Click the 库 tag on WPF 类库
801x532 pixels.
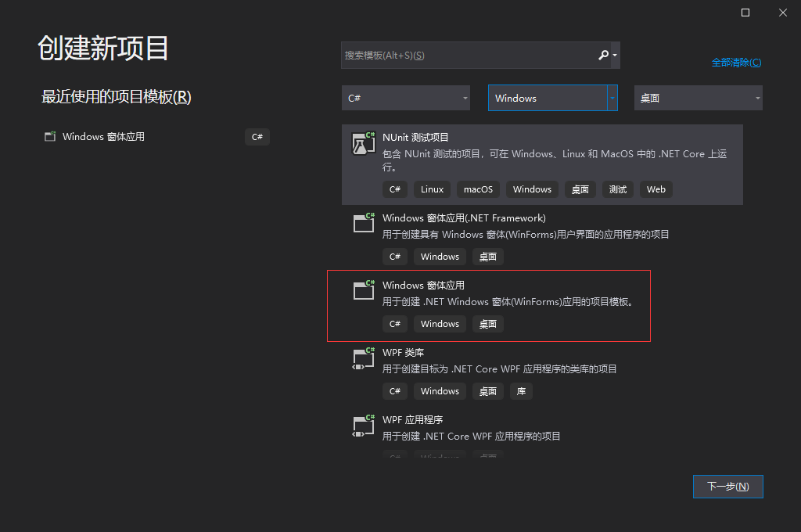[521, 391]
